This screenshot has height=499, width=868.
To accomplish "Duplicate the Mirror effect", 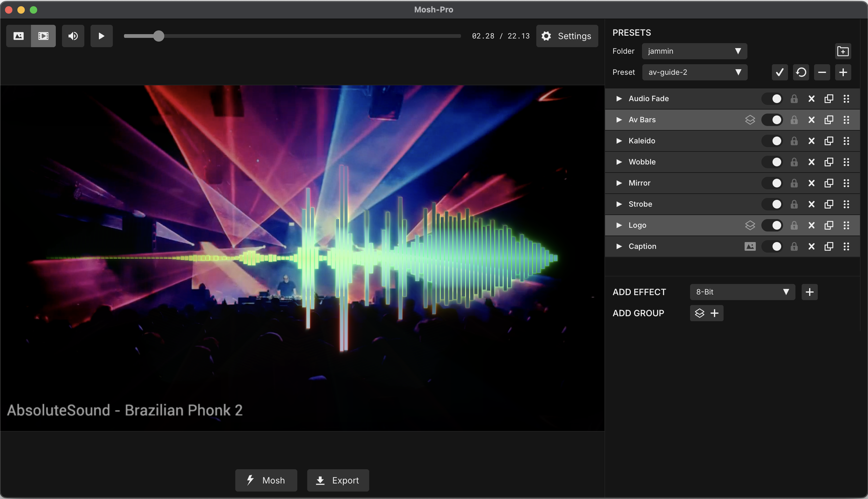I will [829, 183].
